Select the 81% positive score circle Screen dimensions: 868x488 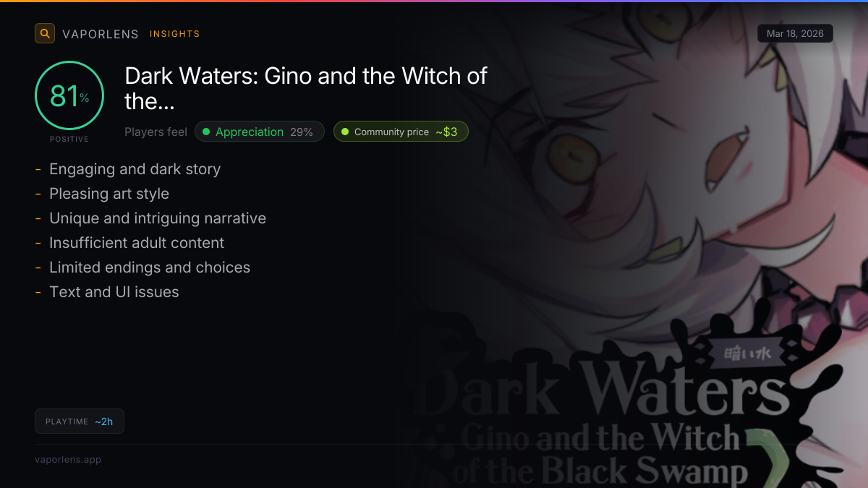(69, 95)
